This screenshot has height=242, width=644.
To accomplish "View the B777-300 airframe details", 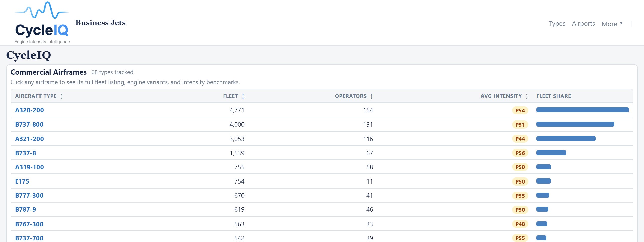I will pos(29,195).
